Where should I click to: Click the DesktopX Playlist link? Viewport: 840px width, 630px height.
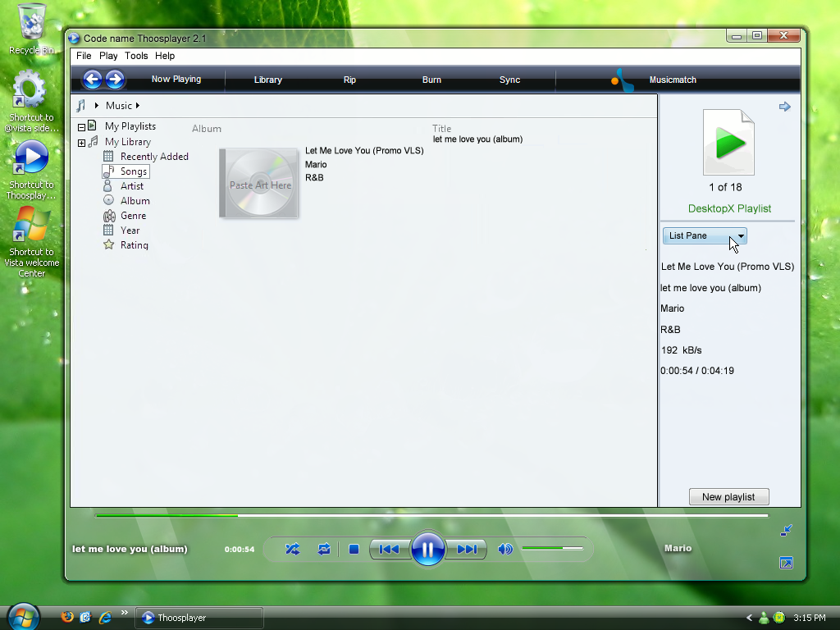tap(729, 208)
